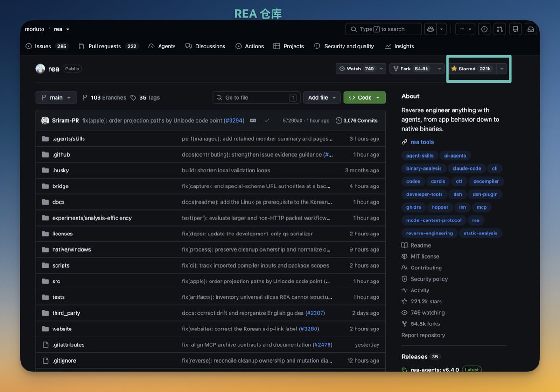The width and height of the screenshot is (560, 392).
Task: Expand the latest commit message ellipsis
Action: (x=253, y=120)
